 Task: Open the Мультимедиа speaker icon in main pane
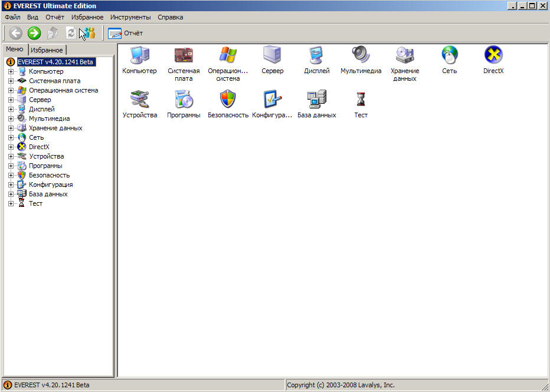361,55
